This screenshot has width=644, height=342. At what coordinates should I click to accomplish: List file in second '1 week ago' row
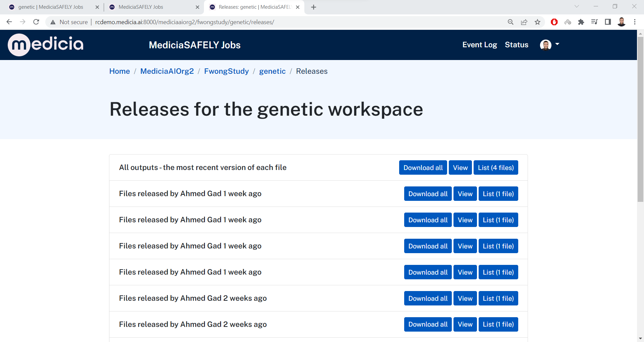498,220
